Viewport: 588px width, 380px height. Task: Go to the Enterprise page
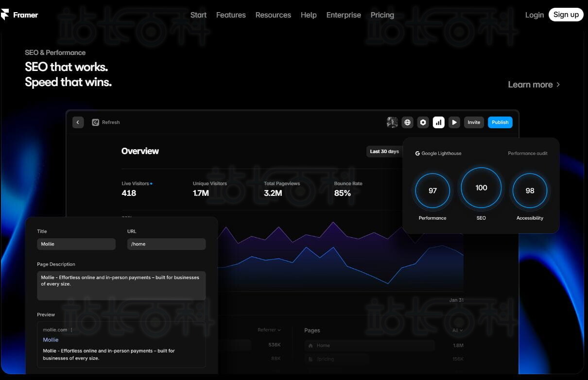pos(344,15)
